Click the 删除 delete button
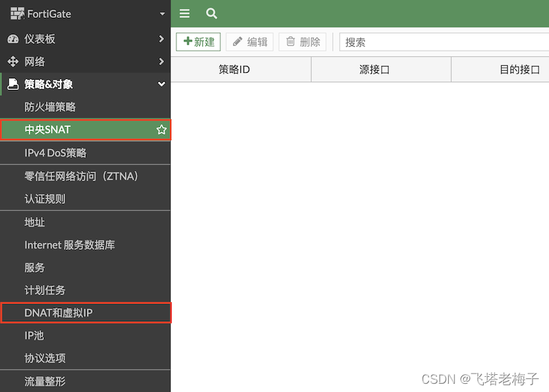Viewport: 549px width, 392px height. (x=303, y=42)
